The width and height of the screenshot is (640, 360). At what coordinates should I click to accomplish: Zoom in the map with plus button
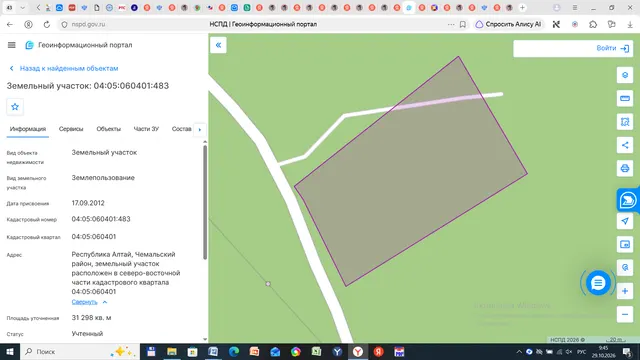coord(625,291)
